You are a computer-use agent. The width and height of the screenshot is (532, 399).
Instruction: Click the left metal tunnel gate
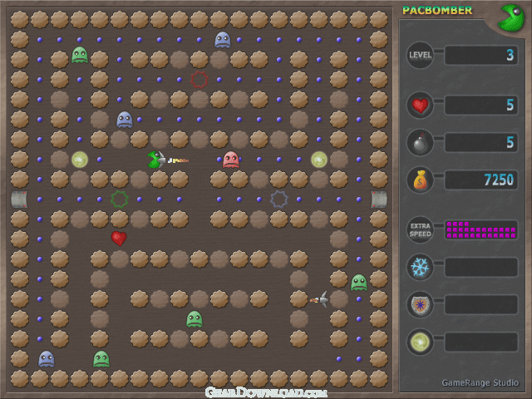19,199
